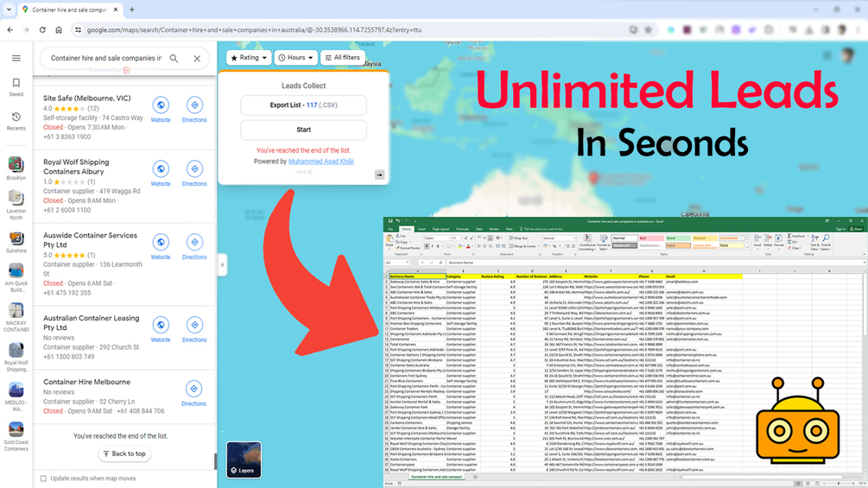Open a new browser tab
Viewport: 868px width, 488px height.
[x=132, y=10]
